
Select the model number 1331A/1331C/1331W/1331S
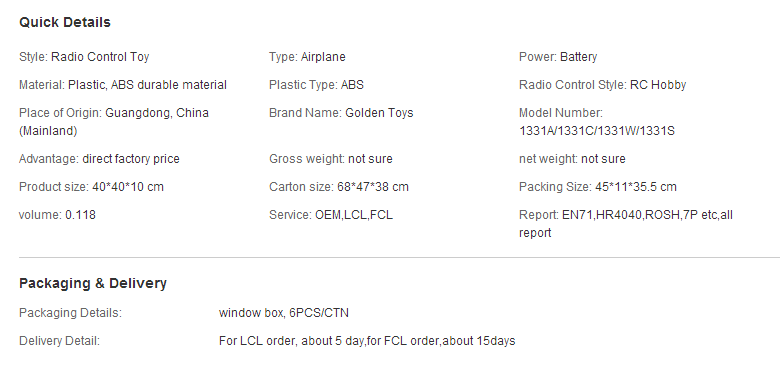pos(597,131)
